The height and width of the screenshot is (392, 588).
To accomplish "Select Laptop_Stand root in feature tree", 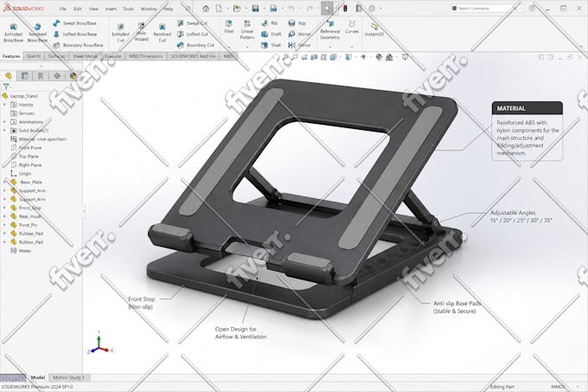I will click(x=20, y=96).
